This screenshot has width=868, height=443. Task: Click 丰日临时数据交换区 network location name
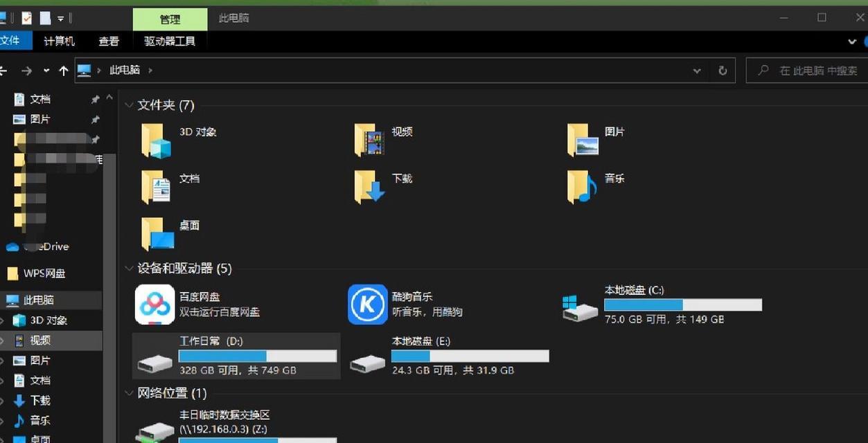click(224, 415)
